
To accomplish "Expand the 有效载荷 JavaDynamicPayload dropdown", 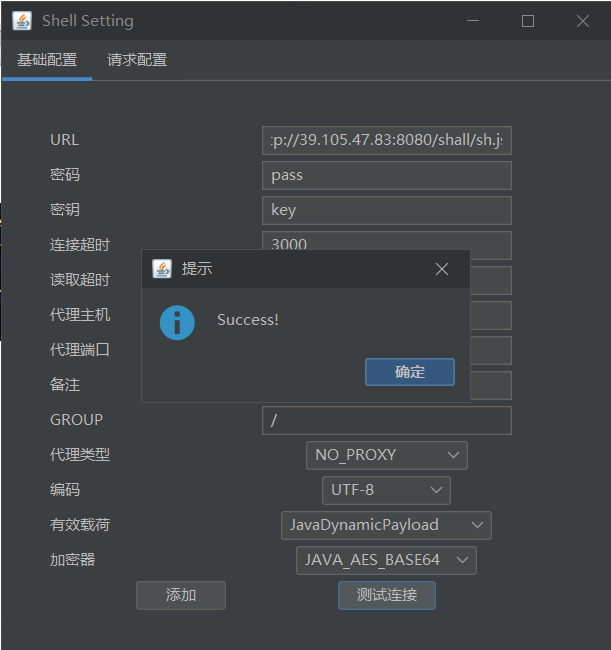I will 386,525.
